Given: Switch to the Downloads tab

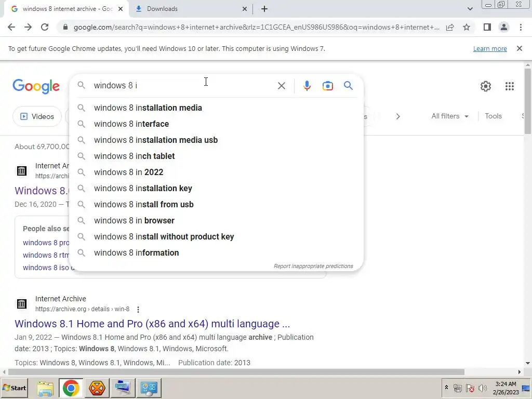Looking at the screenshot, I should pyautogui.click(x=191, y=9).
